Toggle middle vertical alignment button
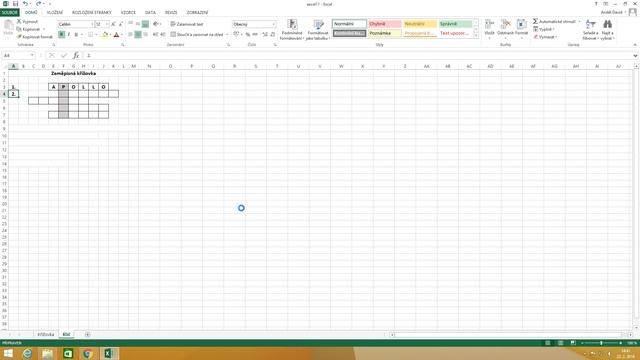Screen dimensions: 640x360 coord(138,24)
